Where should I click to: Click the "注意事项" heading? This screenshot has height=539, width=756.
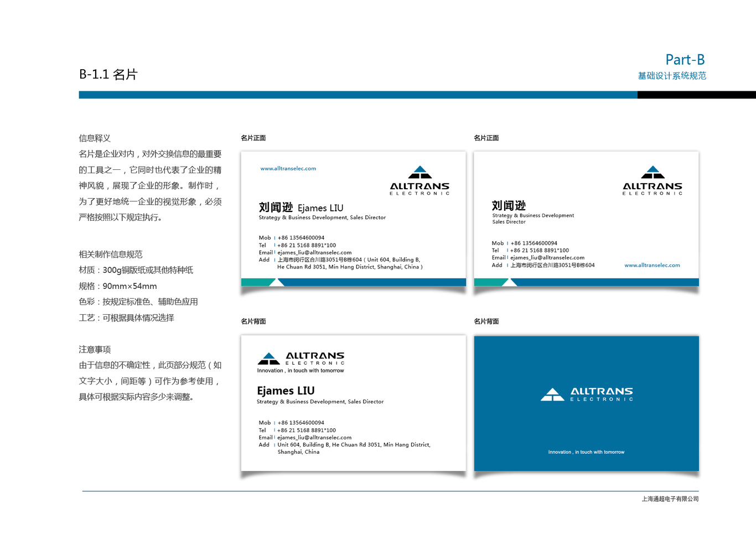pyautogui.click(x=95, y=350)
